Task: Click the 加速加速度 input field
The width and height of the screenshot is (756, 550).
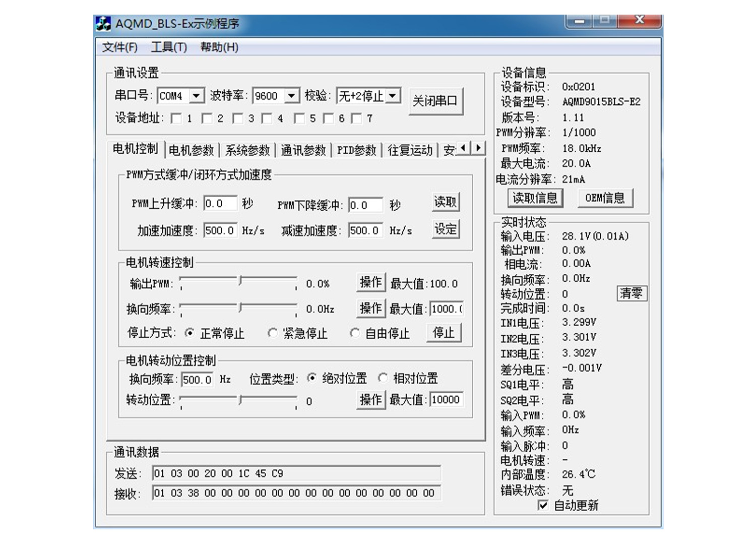Action: coord(220,230)
